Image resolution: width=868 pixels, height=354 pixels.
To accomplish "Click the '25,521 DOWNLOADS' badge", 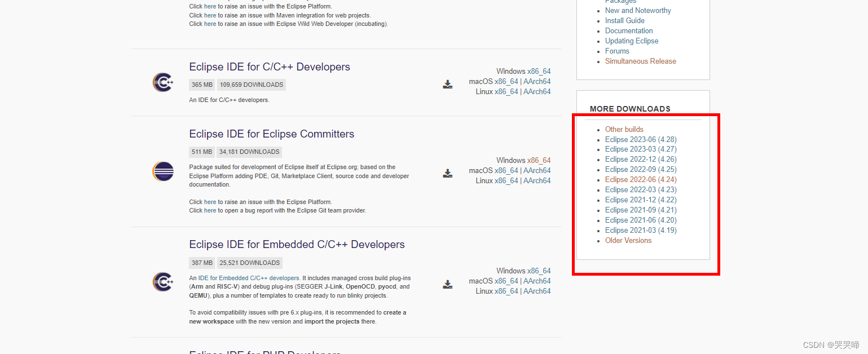I will (249, 263).
